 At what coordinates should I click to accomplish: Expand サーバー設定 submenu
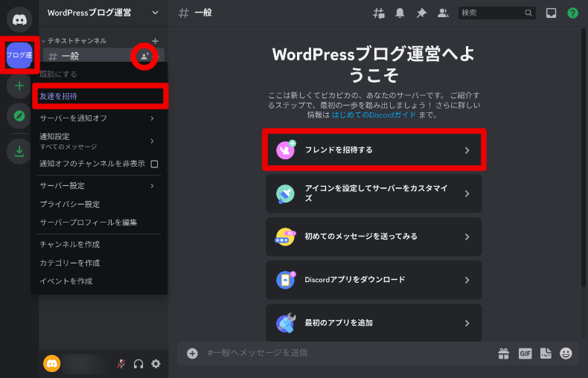click(x=153, y=185)
